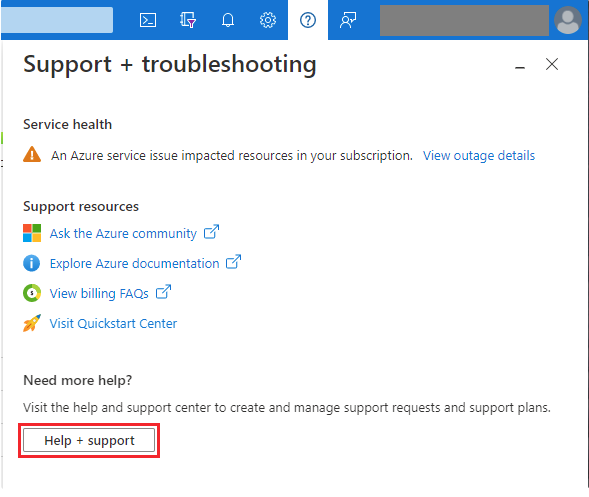Click the blue info icon by documentation

click(x=32, y=263)
